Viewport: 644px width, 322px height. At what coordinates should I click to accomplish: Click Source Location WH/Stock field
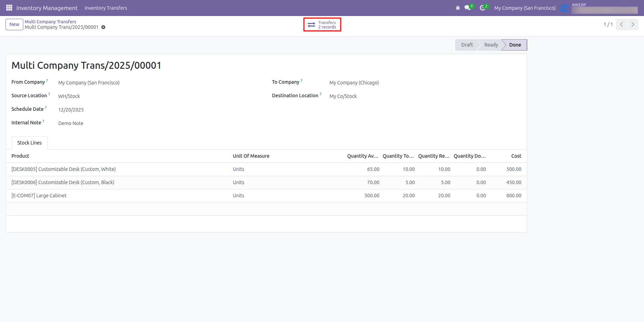point(69,96)
